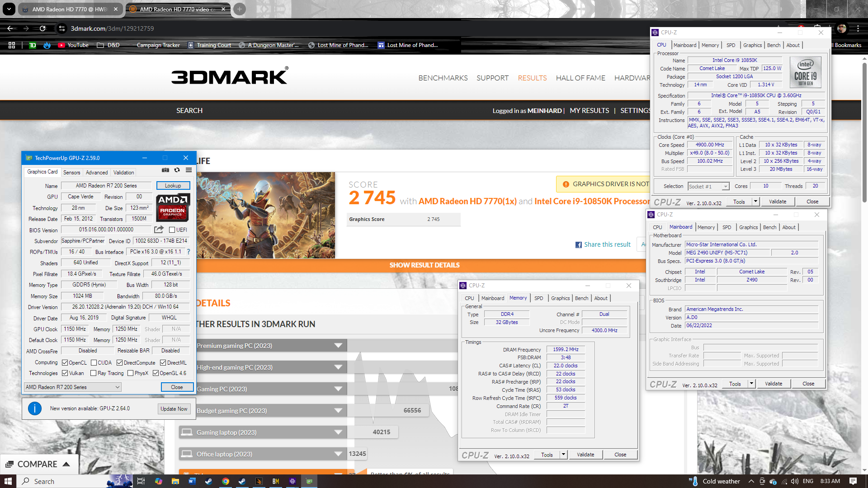Open the Chrome apps grid bookmark icon

[x=12, y=45]
